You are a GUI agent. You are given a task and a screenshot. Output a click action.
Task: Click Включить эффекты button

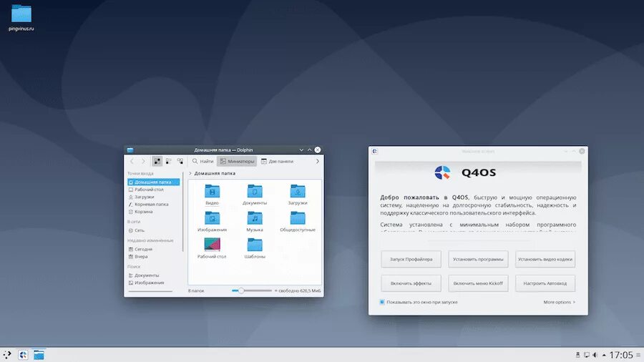pos(411,283)
